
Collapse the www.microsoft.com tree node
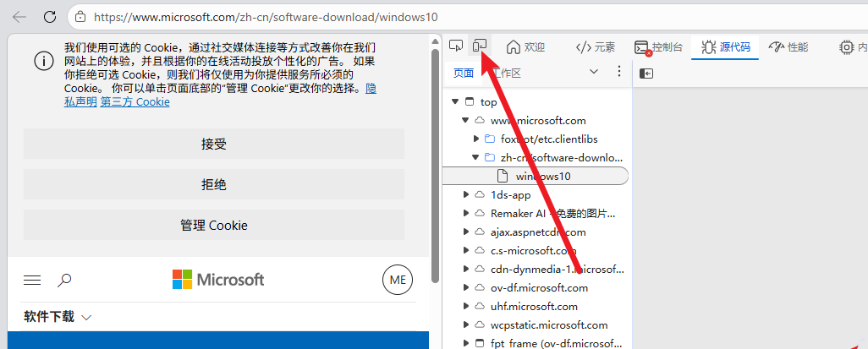[464, 120]
